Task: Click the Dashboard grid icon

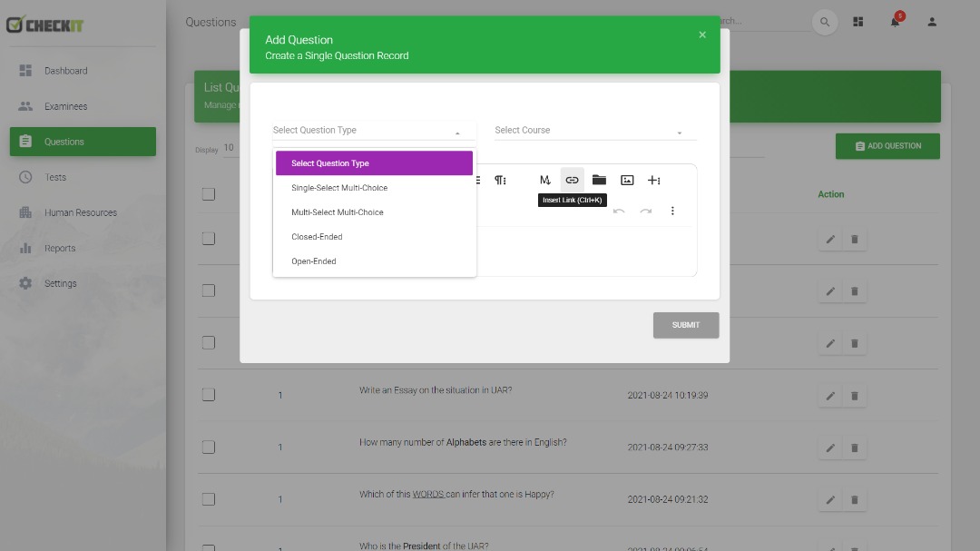Action: 25,71
